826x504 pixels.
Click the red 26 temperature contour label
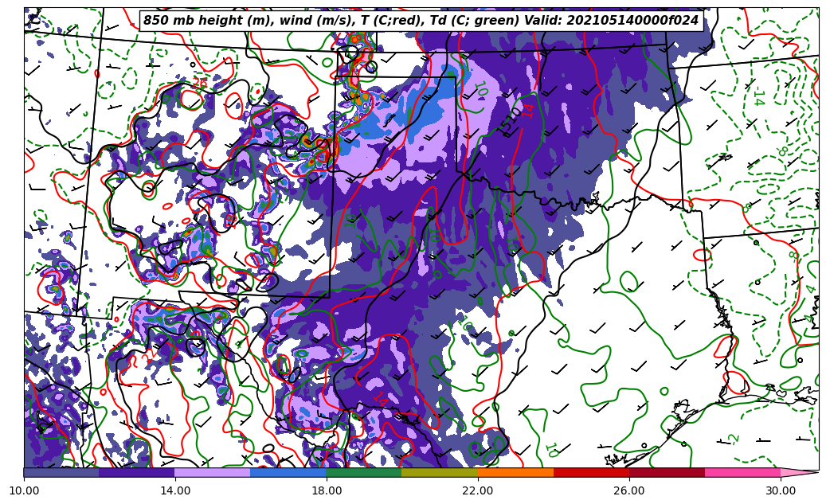[199, 83]
